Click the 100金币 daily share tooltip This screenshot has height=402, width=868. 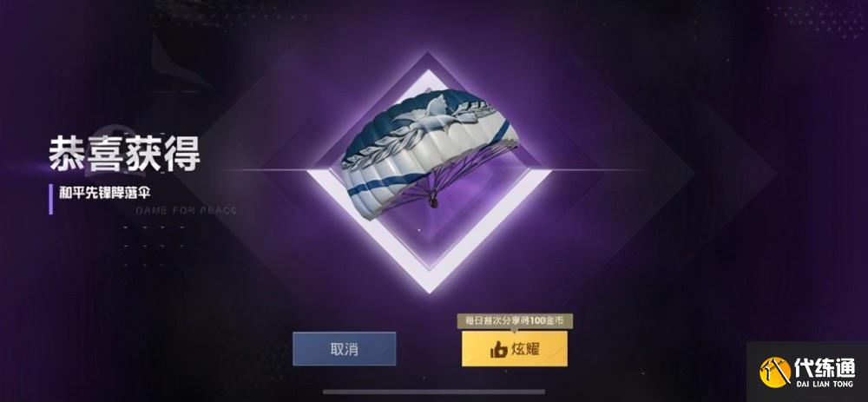(x=515, y=320)
